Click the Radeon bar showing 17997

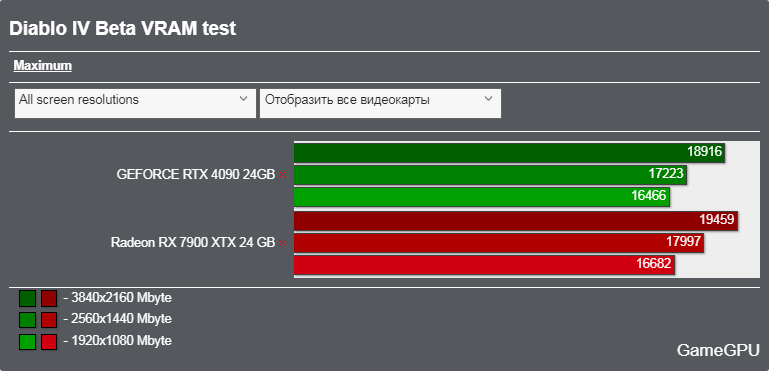tap(499, 242)
